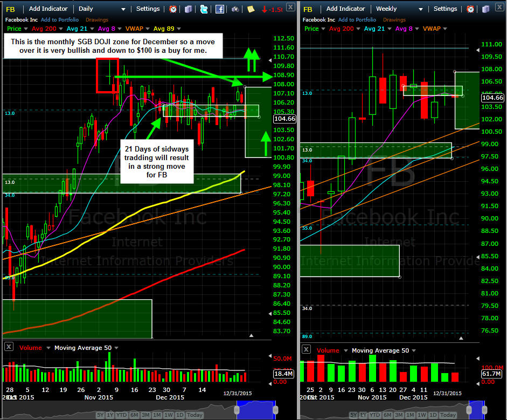
Task: Share the Daily chart via Facebook icon
Action: tap(219, 9)
